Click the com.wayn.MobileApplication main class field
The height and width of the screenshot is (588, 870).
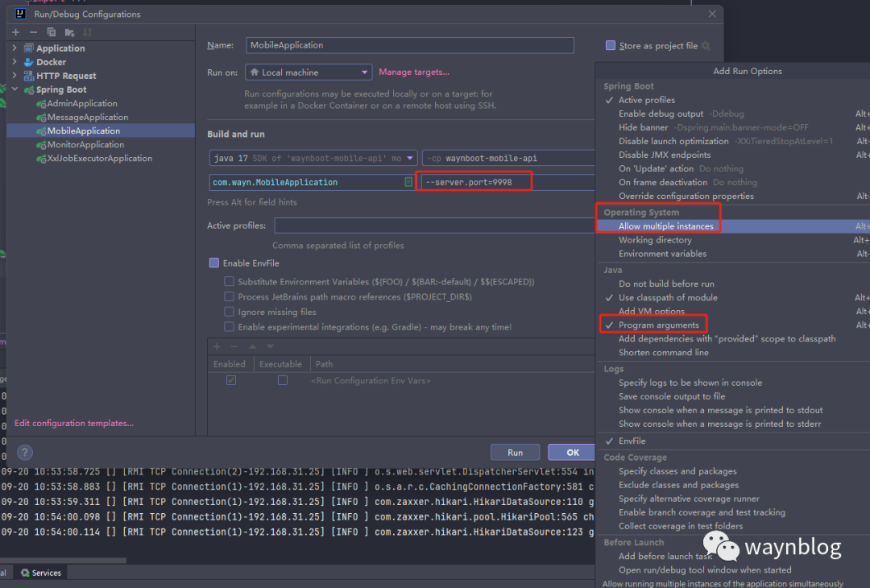312,182
